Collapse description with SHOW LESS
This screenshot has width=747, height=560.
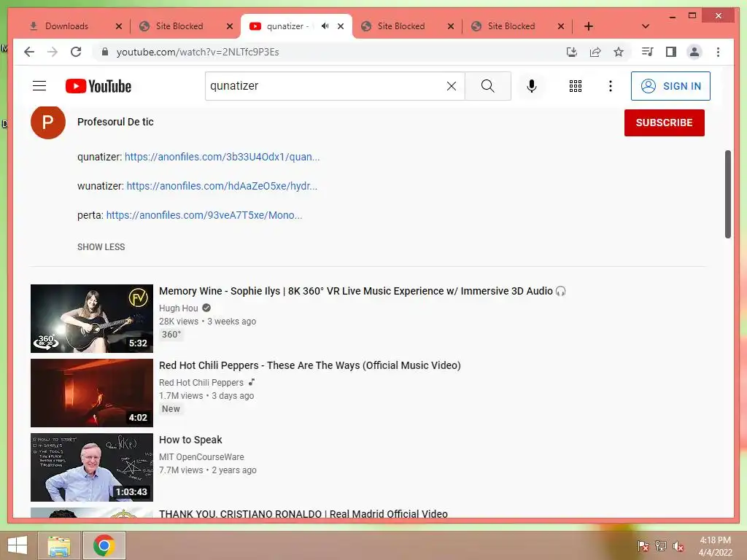click(x=101, y=246)
